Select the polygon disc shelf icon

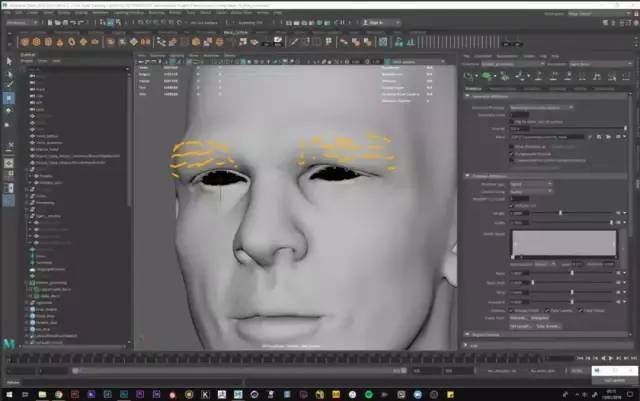[95, 42]
